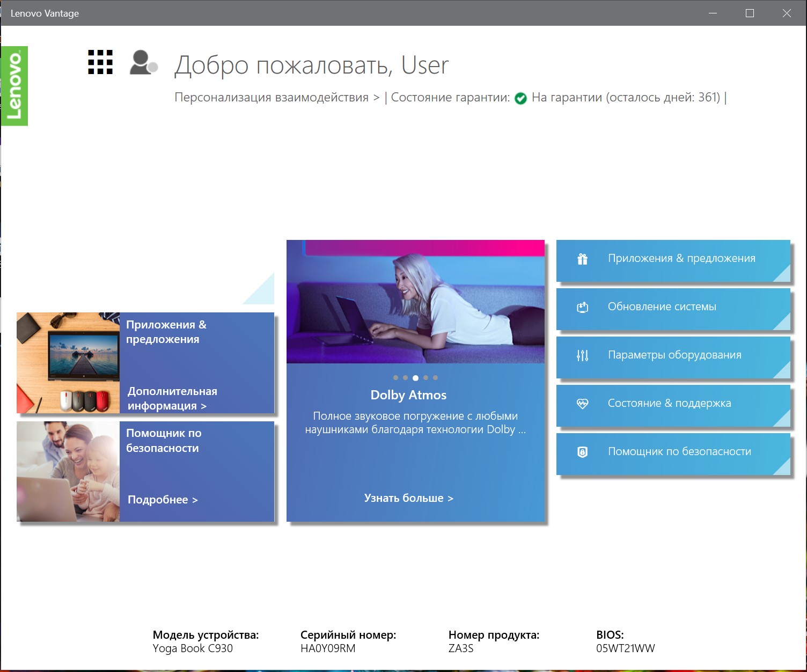
Task: Click Узнать больше on Dolby Atmos card
Action: [409, 498]
